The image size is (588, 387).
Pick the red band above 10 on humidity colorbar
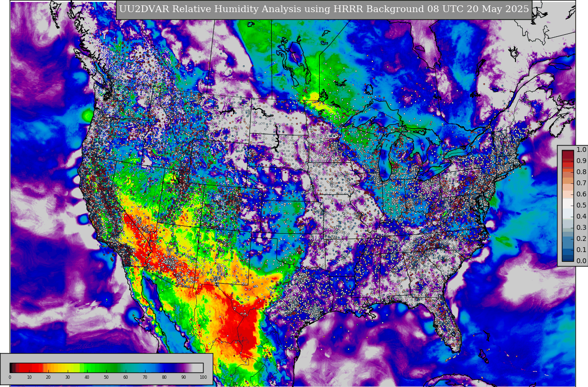point(29,368)
